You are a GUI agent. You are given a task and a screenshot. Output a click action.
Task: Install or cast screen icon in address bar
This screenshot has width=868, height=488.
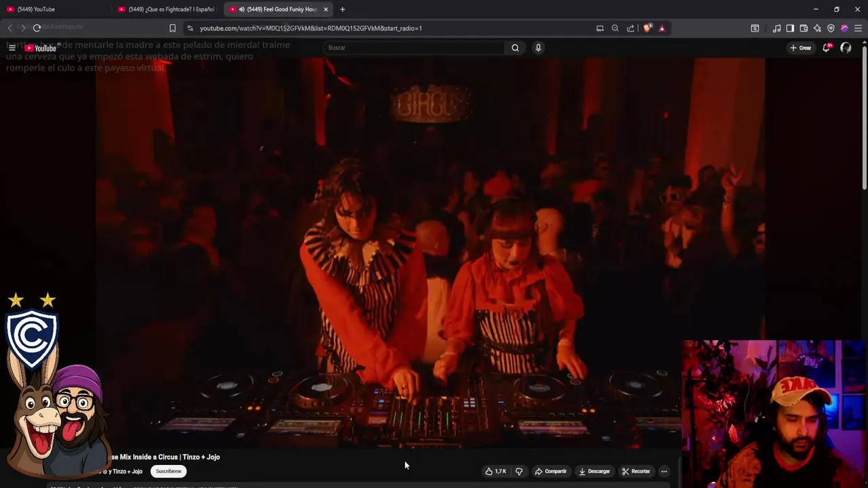(599, 28)
